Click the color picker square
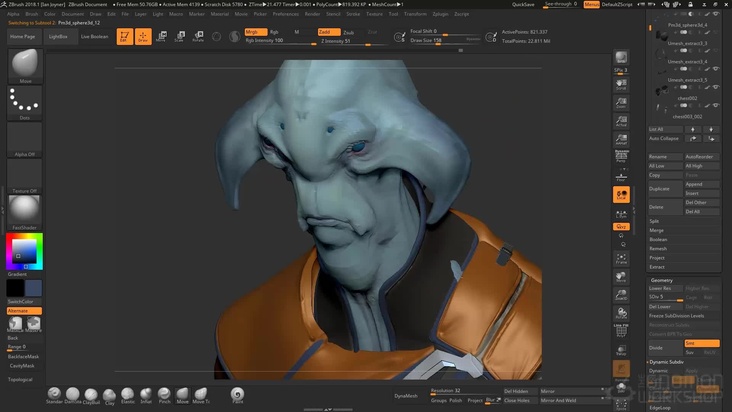 25,252
